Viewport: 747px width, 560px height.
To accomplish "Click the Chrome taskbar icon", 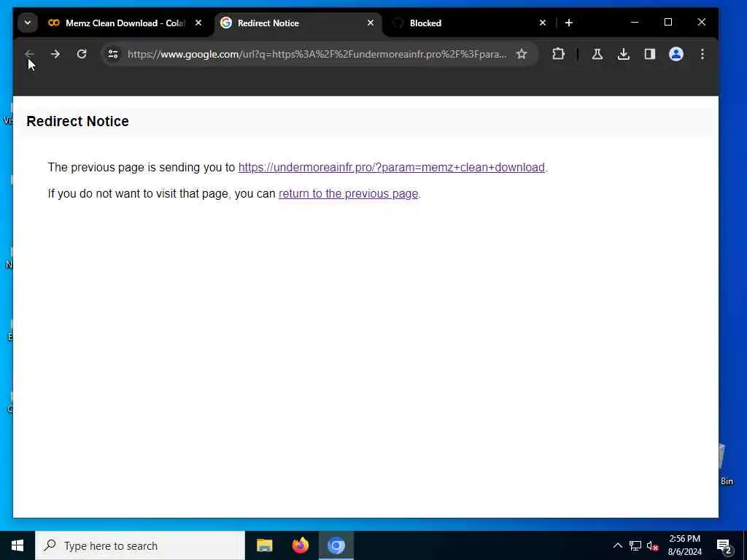I will click(x=336, y=545).
